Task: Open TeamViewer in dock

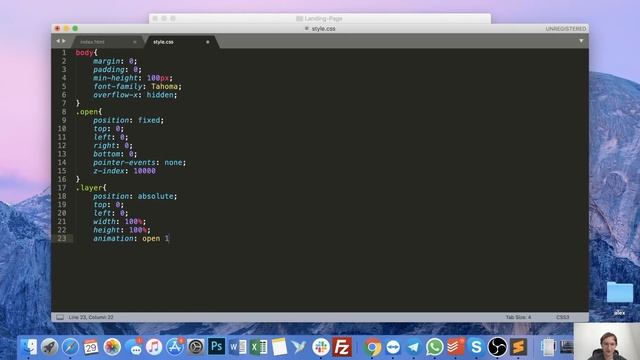Action: tap(393, 347)
